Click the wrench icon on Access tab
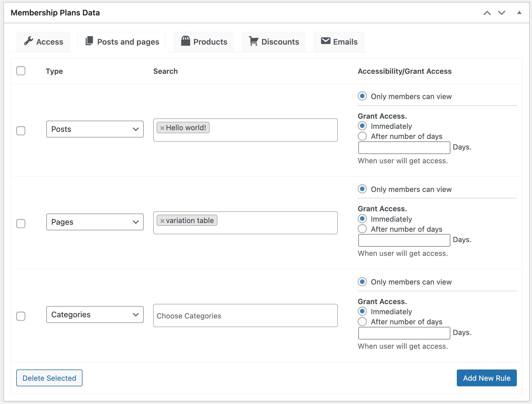 tap(28, 41)
